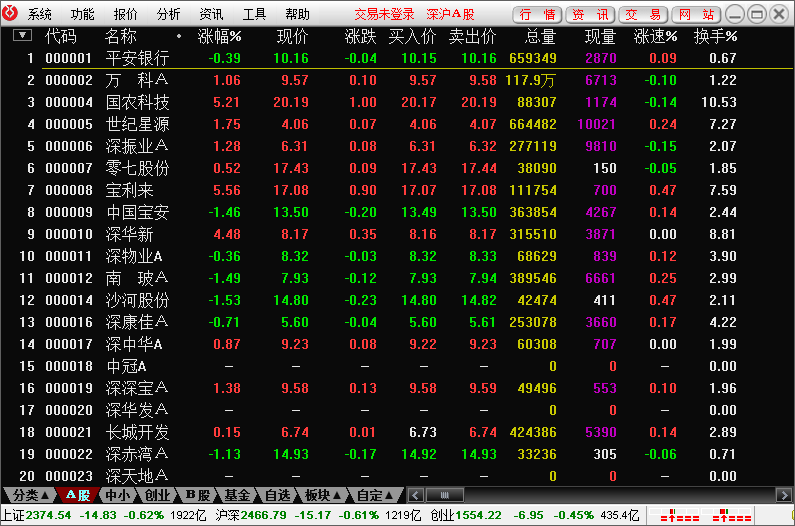The height and width of the screenshot is (526, 795).
Task: Select stock row 中国宝安
Action: 397,212
